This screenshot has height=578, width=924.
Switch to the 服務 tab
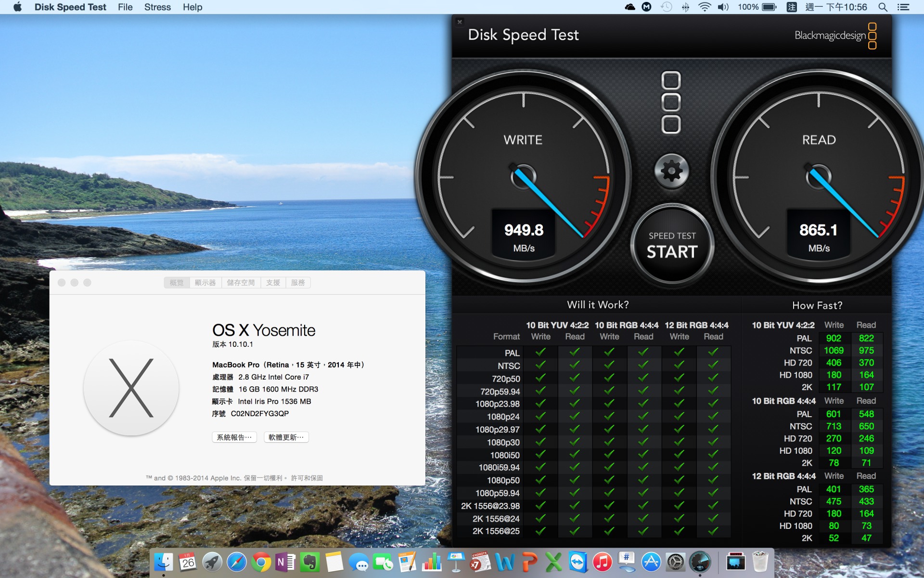pos(298,283)
